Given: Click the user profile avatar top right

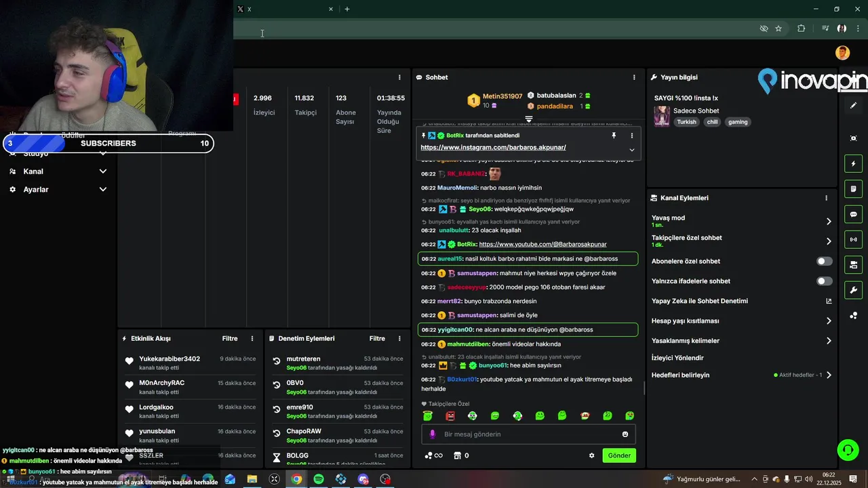Looking at the screenshot, I should pos(842,53).
